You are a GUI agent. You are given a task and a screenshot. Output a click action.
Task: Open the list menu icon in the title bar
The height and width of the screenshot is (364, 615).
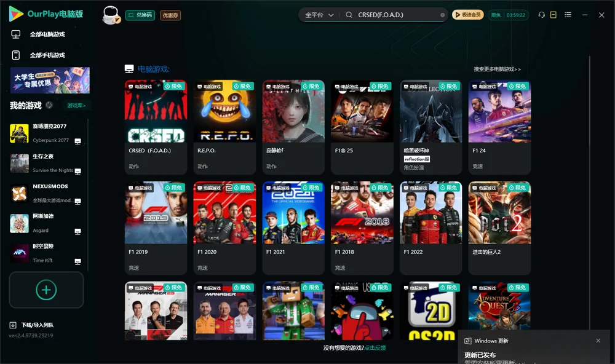pyautogui.click(x=568, y=15)
